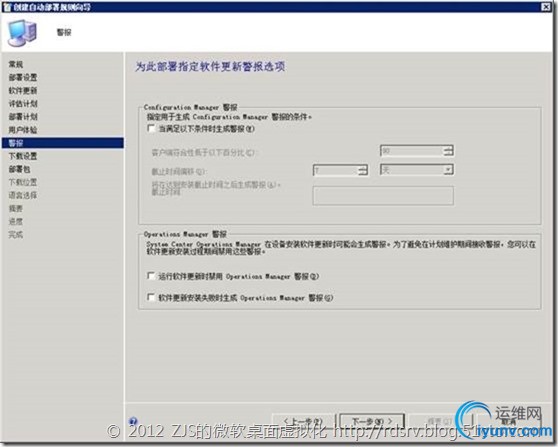Go to the 部署计划 wizard page
Image resolution: width=558 pixels, height=447 pixels.
click(x=23, y=116)
